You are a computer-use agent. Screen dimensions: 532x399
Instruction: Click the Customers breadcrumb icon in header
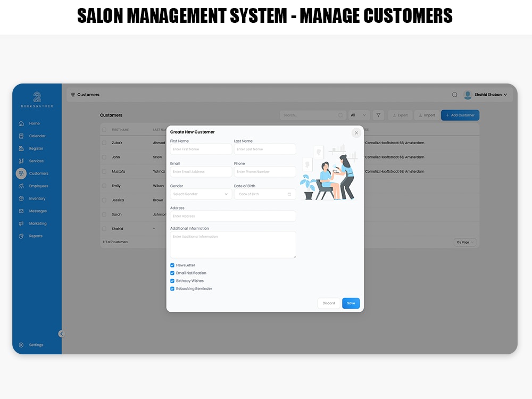point(73,95)
